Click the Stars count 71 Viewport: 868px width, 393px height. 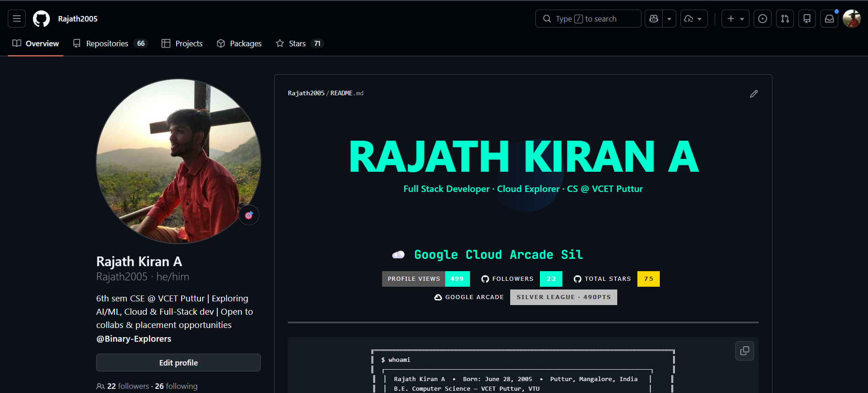(317, 44)
